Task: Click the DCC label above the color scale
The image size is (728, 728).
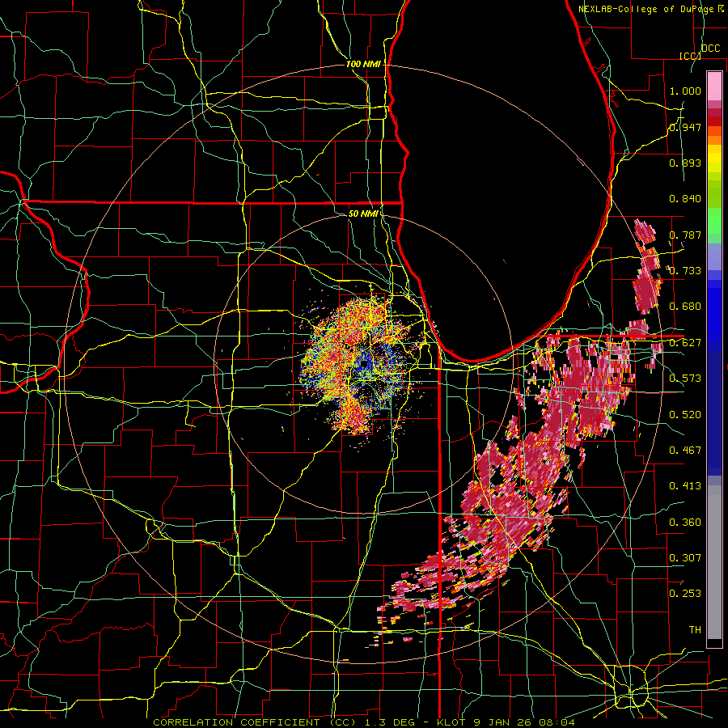Action: pos(710,49)
